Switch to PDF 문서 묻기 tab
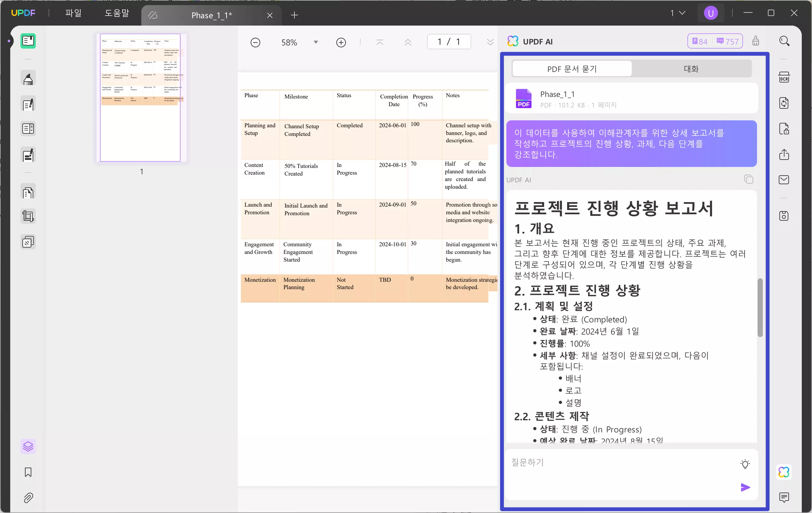 click(x=572, y=69)
